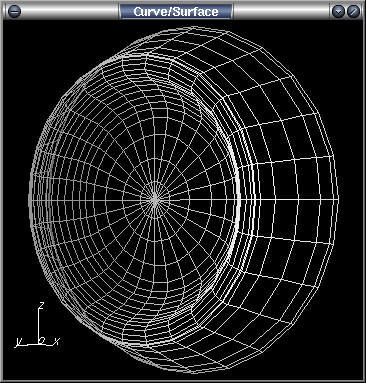This screenshot has height=383, width=366.
Task: Click the bottom window frame border
Action: [183, 381]
